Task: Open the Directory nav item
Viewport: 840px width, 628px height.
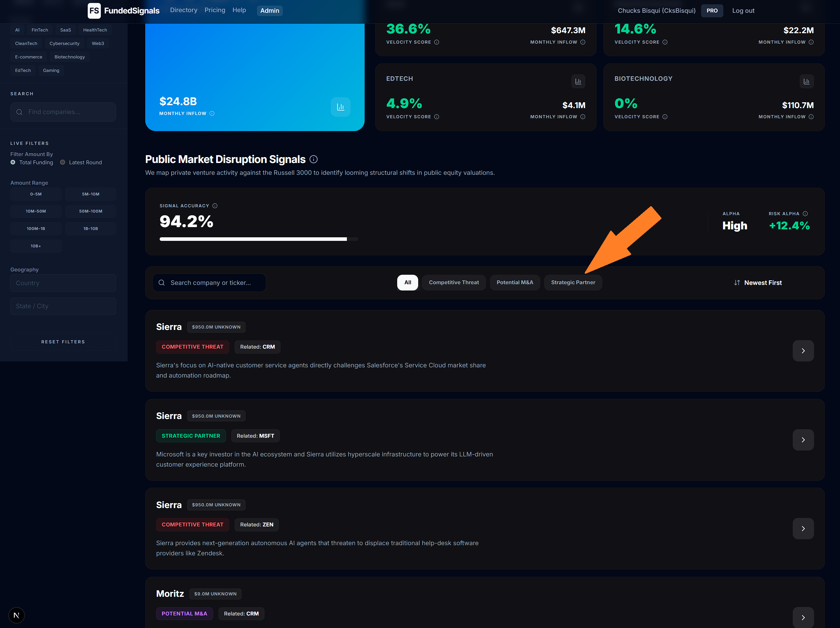Action: (x=184, y=10)
